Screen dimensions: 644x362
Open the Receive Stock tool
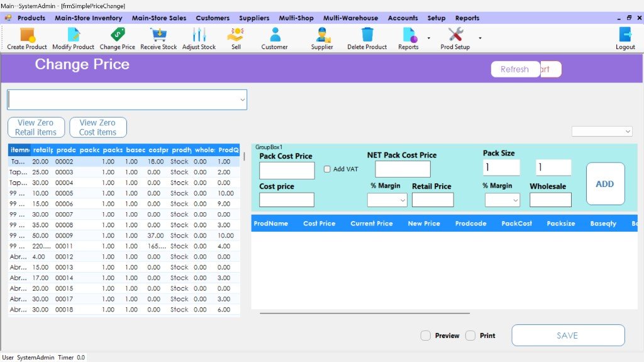(158, 38)
